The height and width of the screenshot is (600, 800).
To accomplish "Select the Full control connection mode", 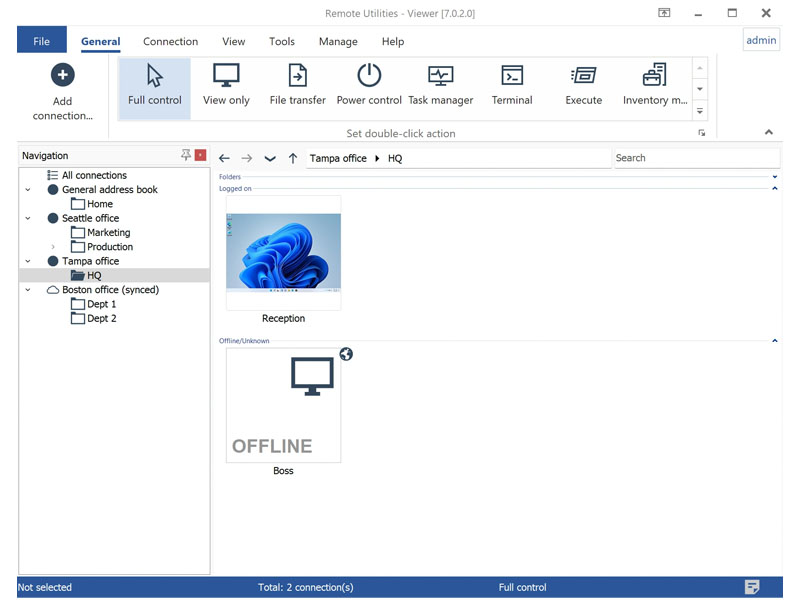I will click(x=153, y=87).
